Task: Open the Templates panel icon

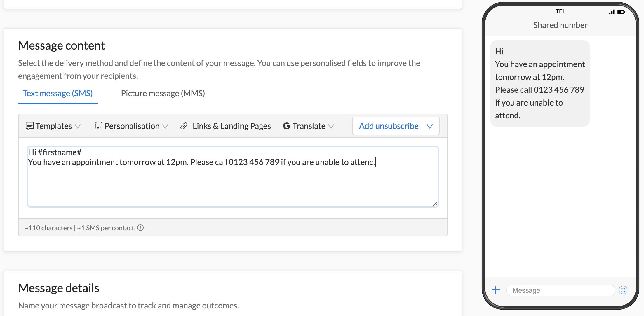Action: click(30, 126)
